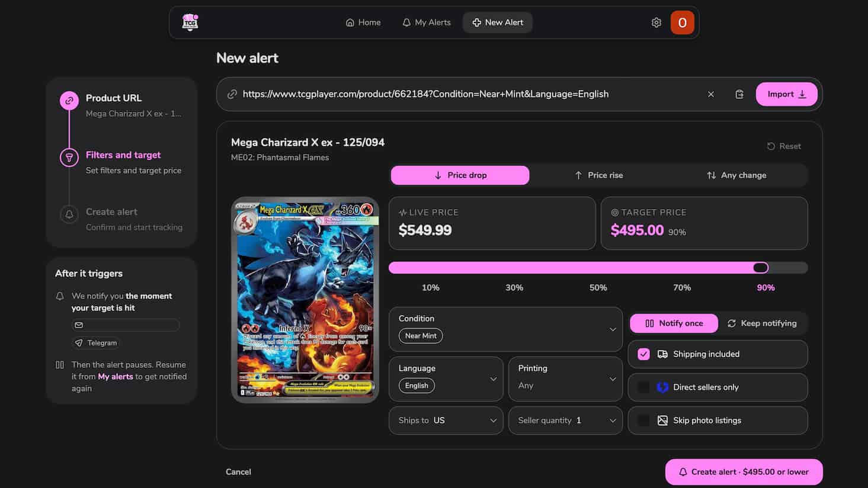Click the Target Price bullseye icon
This screenshot has height=488, width=868.
click(x=614, y=213)
